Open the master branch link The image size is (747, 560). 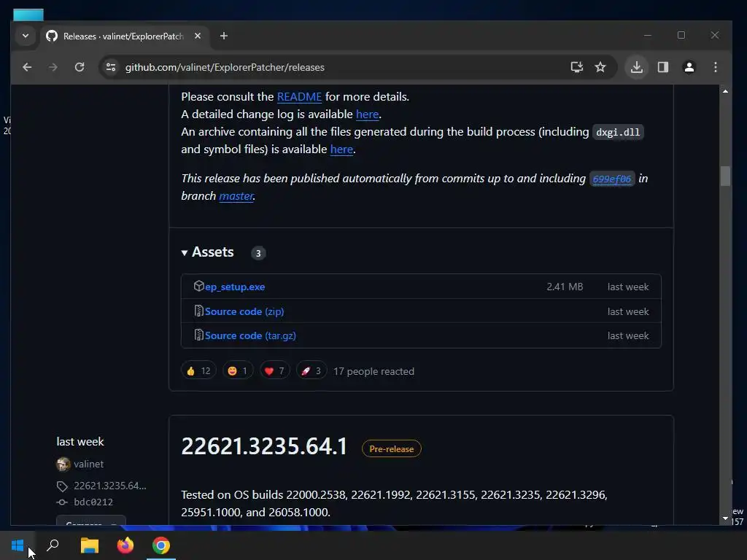pos(236,195)
